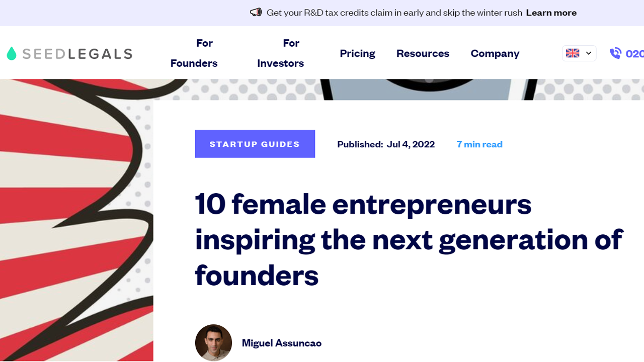Screen dimensions: 644x362
Task: Click the SEEDLEGALS wordmark text
Action: tap(77, 54)
